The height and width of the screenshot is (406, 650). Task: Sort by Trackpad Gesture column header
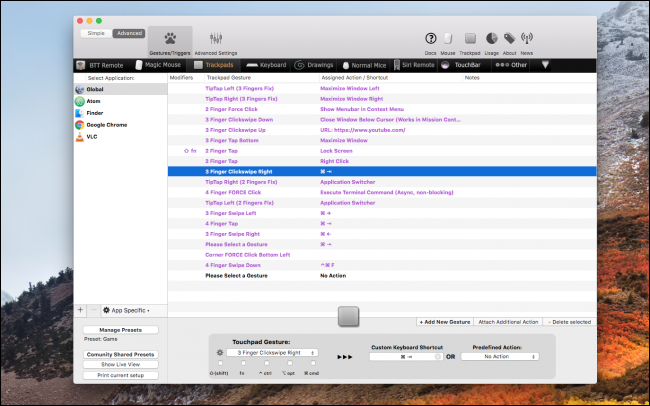pyautogui.click(x=262, y=78)
